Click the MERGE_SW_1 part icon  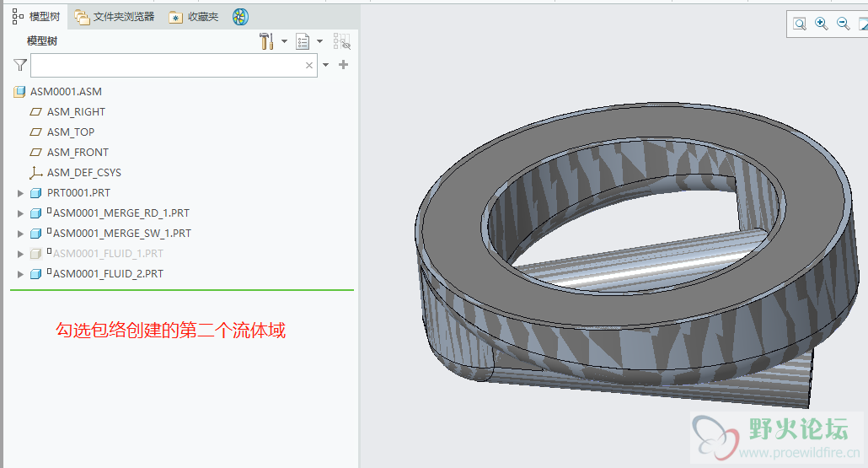pos(36,234)
